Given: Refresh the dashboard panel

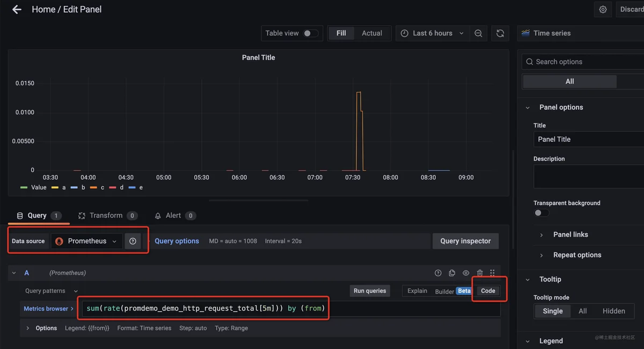Looking at the screenshot, I should [500, 33].
